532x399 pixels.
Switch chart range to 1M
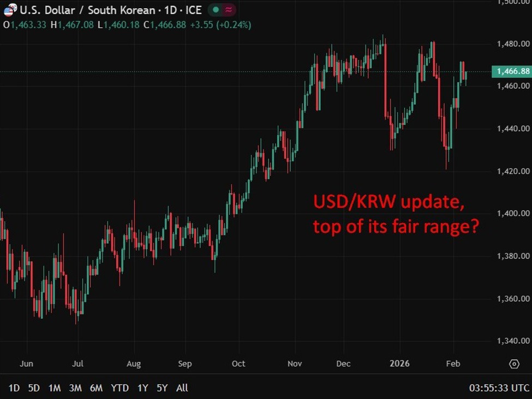click(x=54, y=388)
